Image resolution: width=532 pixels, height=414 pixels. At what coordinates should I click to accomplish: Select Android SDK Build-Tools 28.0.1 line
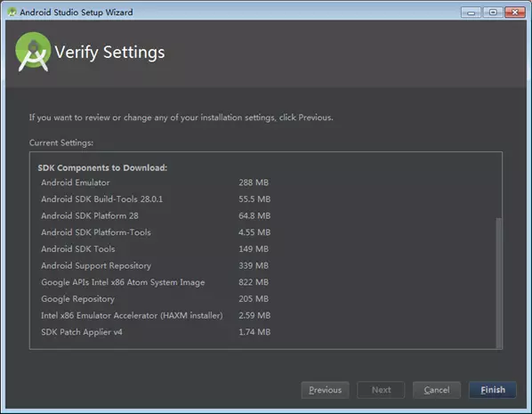[x=156, y=199]
